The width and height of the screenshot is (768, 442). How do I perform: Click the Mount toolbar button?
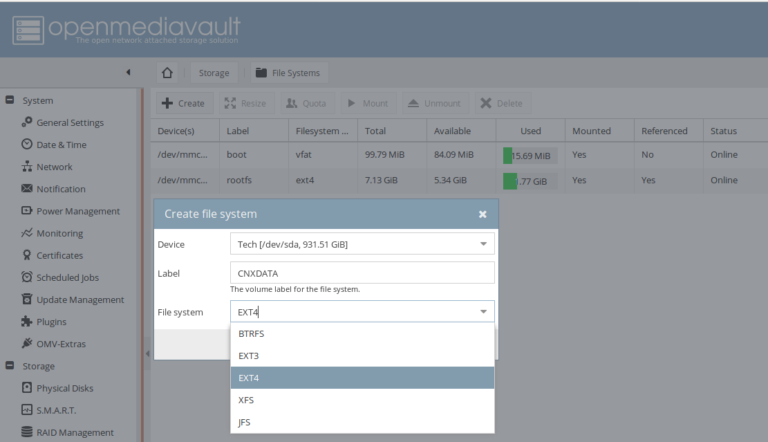click(368, 103)
